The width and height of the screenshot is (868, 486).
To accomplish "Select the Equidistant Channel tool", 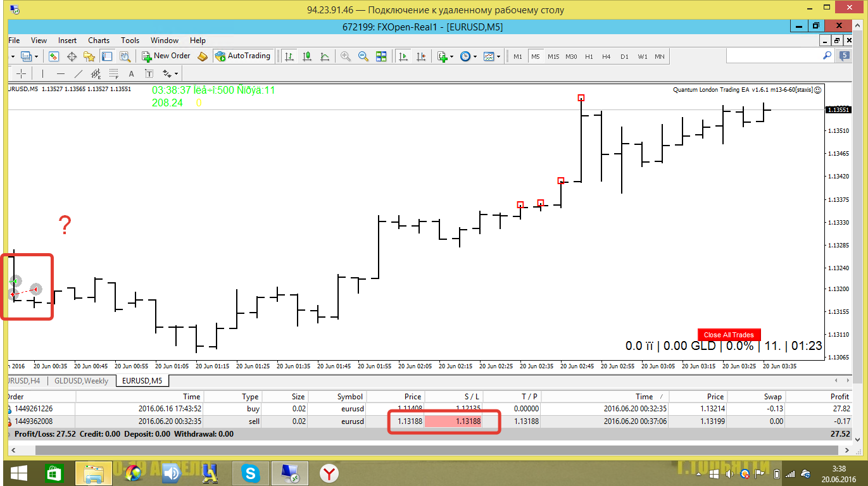I will [x=96, y=73].
